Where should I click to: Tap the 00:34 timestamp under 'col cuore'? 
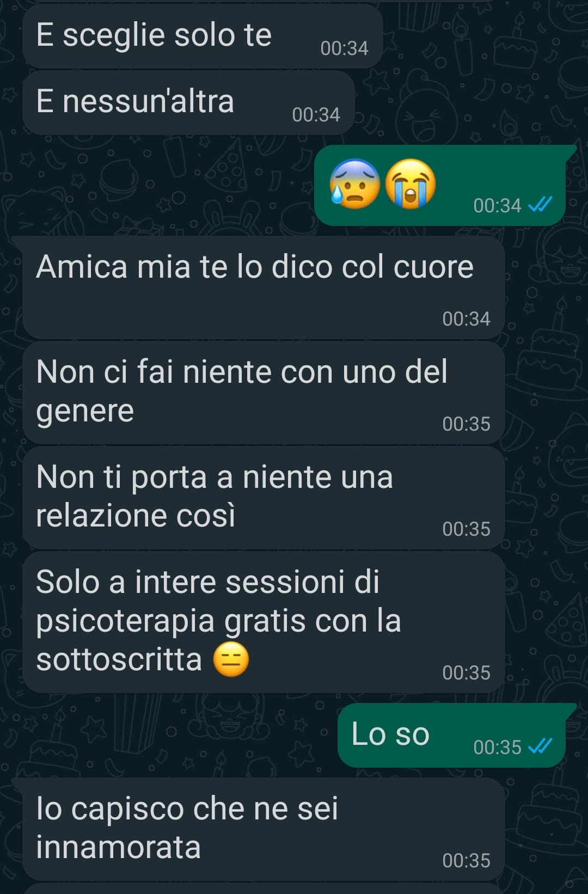[466, 319]
